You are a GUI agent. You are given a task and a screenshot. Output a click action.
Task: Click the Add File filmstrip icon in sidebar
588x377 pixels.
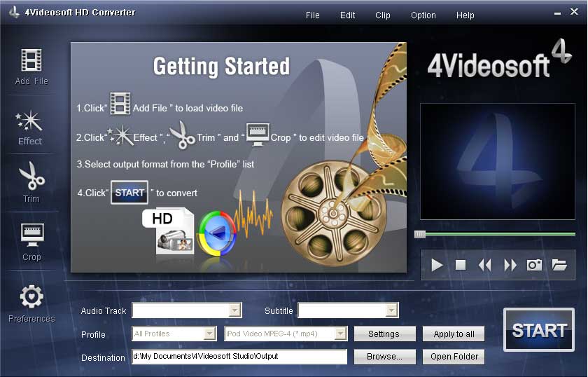31,60
